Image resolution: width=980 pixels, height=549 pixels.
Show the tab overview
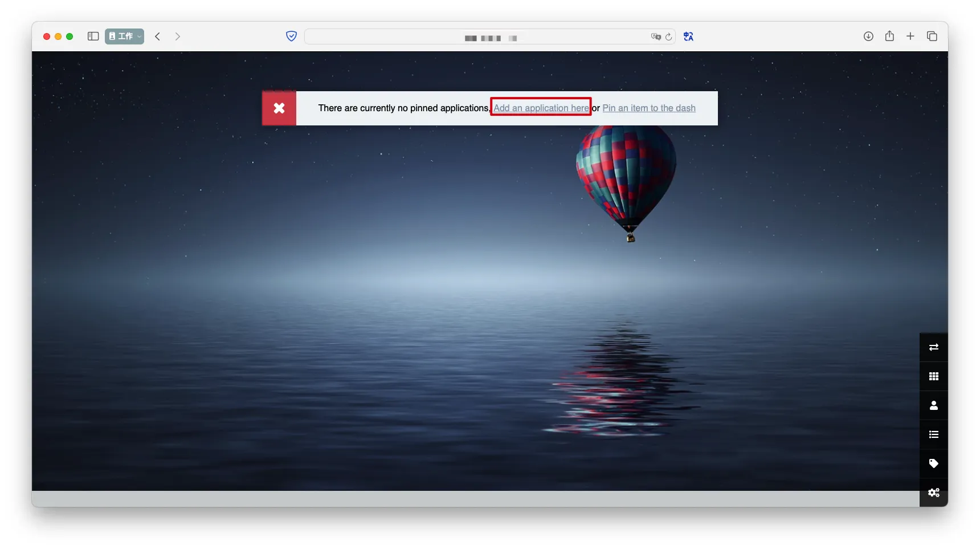(x=932, y=36)
